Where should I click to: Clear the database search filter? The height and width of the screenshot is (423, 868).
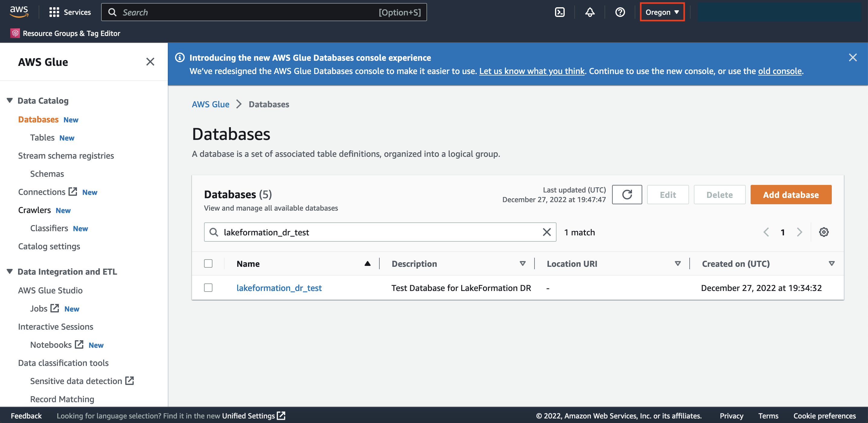tap(547, 232)
